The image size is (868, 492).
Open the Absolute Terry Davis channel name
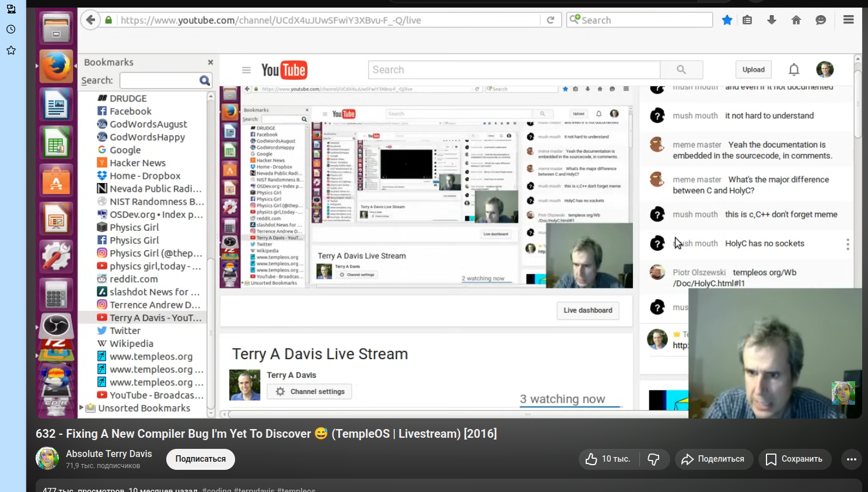109,454
